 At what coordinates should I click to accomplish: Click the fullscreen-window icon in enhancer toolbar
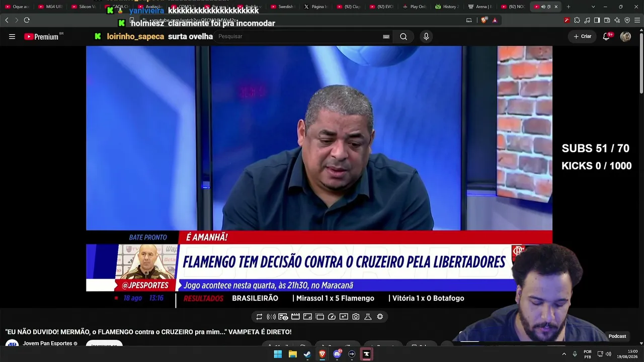pyautogui.click(x=307, y=317)
